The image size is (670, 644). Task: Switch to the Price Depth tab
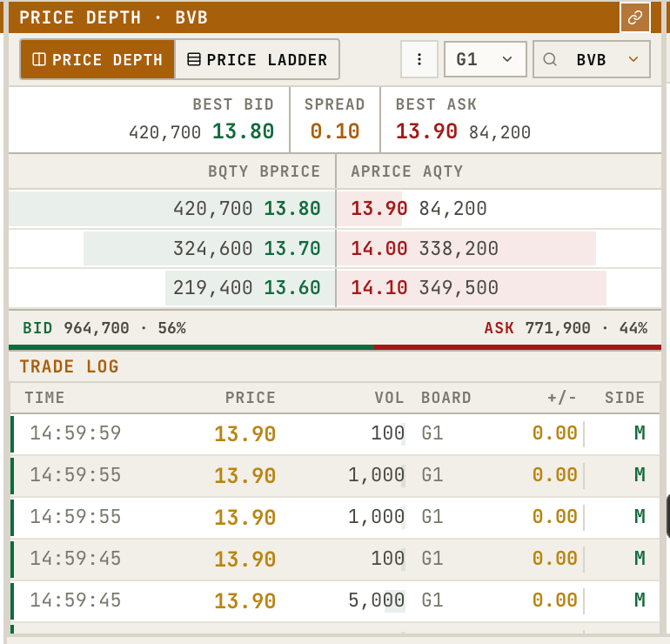tap(97, 59)
